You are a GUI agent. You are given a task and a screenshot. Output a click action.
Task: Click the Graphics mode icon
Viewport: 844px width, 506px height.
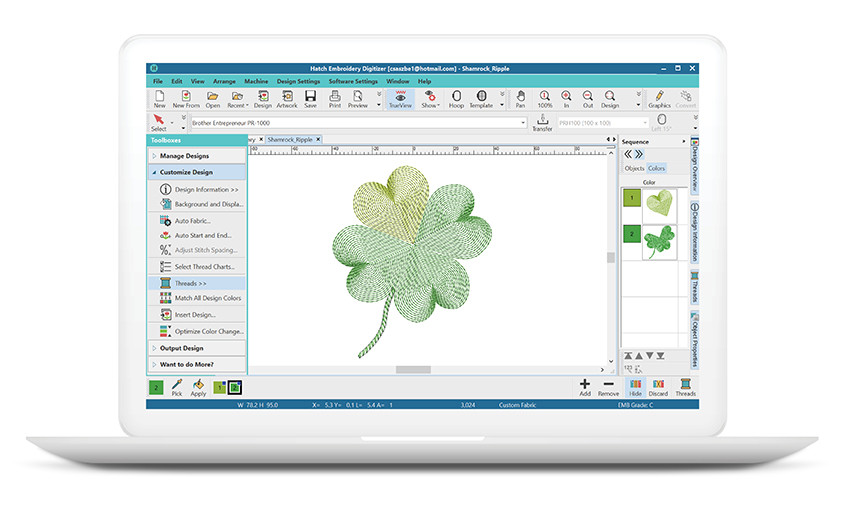pos(659,99)
